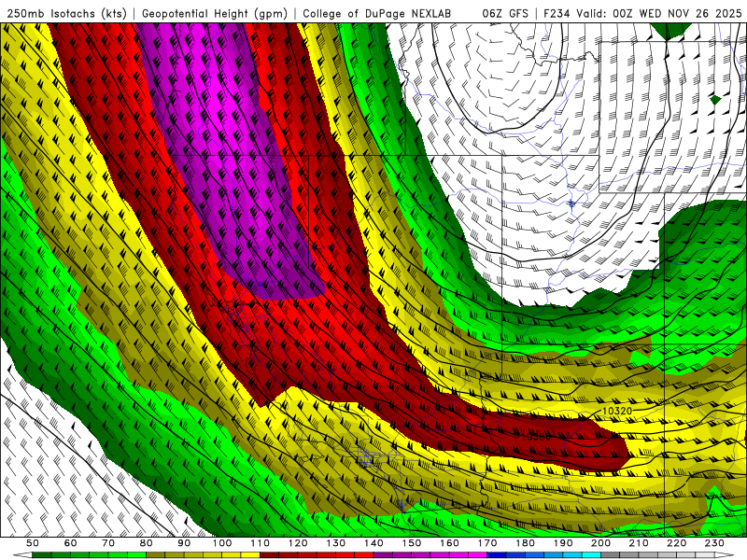Viewport: 747px width, 560px height.
Task: Click the '200' value on the color scale
Action: (x=600, y=543)
